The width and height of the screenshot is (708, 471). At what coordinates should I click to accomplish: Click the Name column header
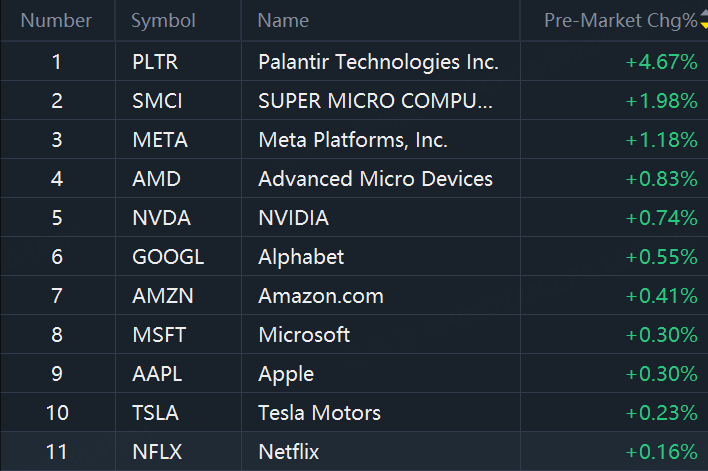[x=283, y=20]
